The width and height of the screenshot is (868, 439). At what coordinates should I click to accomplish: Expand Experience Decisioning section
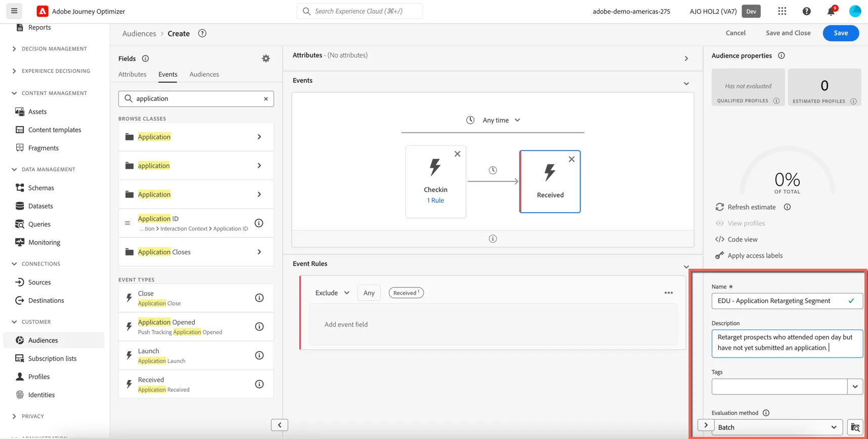pyautogui.click(x=14, y=71)
